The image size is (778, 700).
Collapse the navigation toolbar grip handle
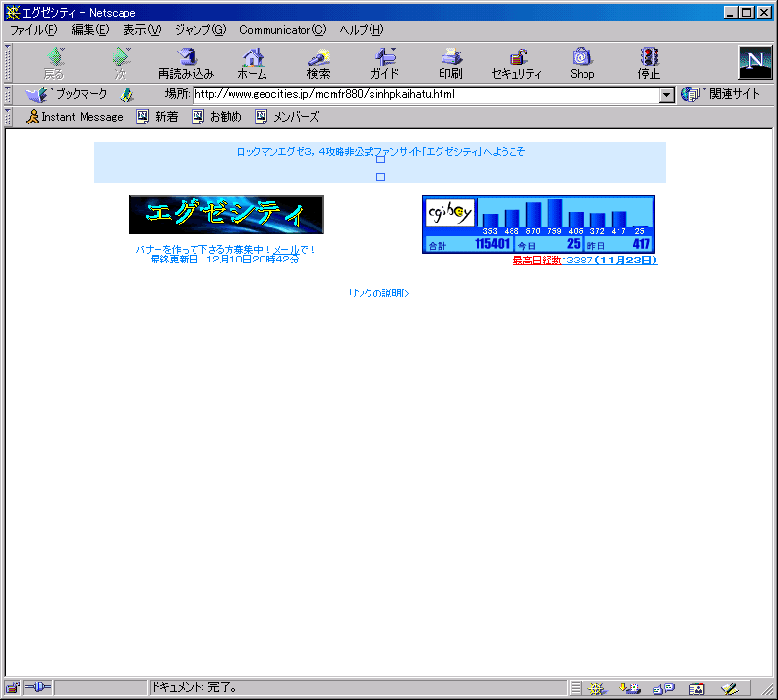(8, 63)
